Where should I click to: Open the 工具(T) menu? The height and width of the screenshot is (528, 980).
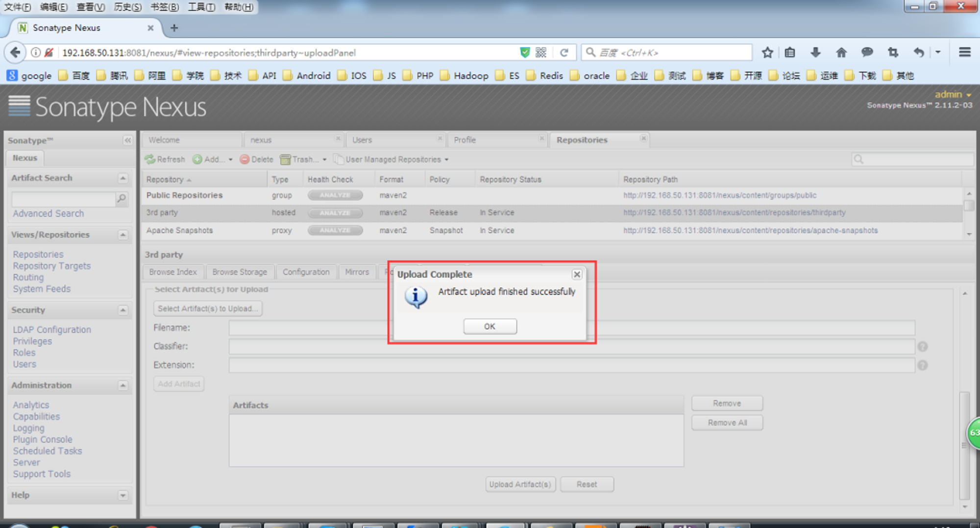pyautogui.click(x=201, y=7)
